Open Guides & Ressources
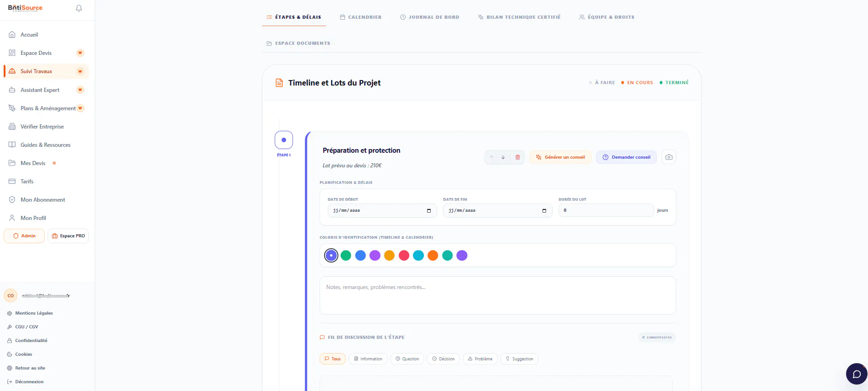 click(46, 145)
